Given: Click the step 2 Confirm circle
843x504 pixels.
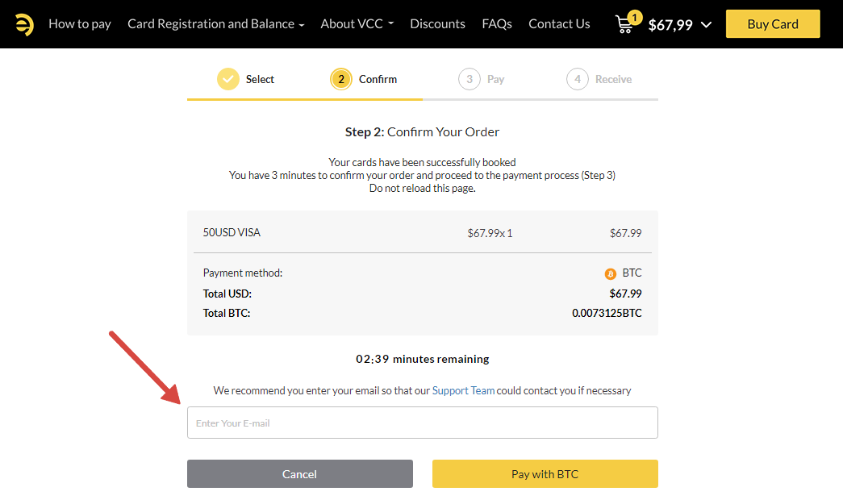Looking at the screenshot, I should click(x=341, y=79).
